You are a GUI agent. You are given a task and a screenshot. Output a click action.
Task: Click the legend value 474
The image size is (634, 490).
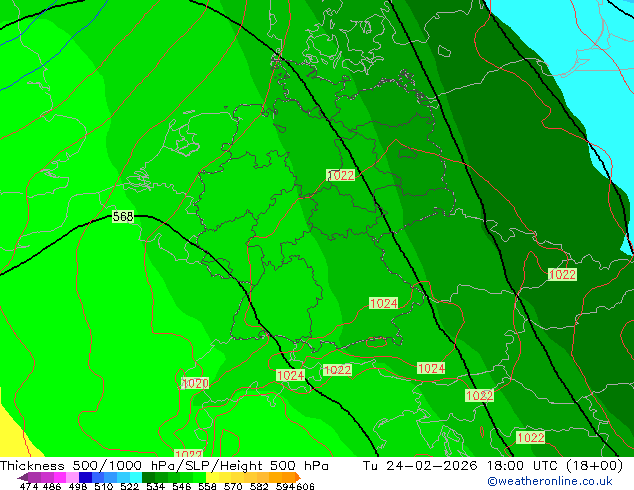tap(29, 486)
